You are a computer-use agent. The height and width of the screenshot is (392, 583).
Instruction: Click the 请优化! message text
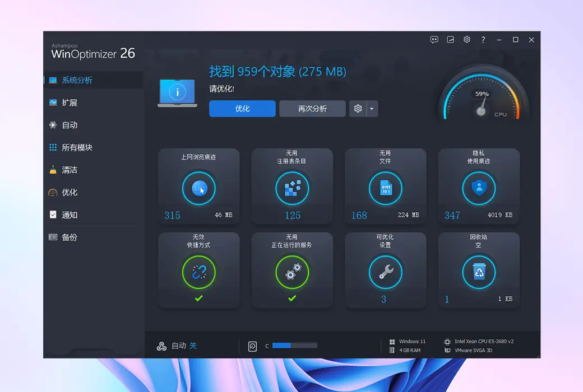(x=221, y=89)
